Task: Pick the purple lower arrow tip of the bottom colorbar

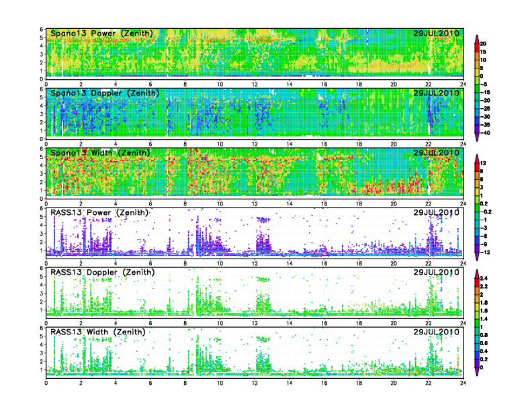Action: [477, 371]
